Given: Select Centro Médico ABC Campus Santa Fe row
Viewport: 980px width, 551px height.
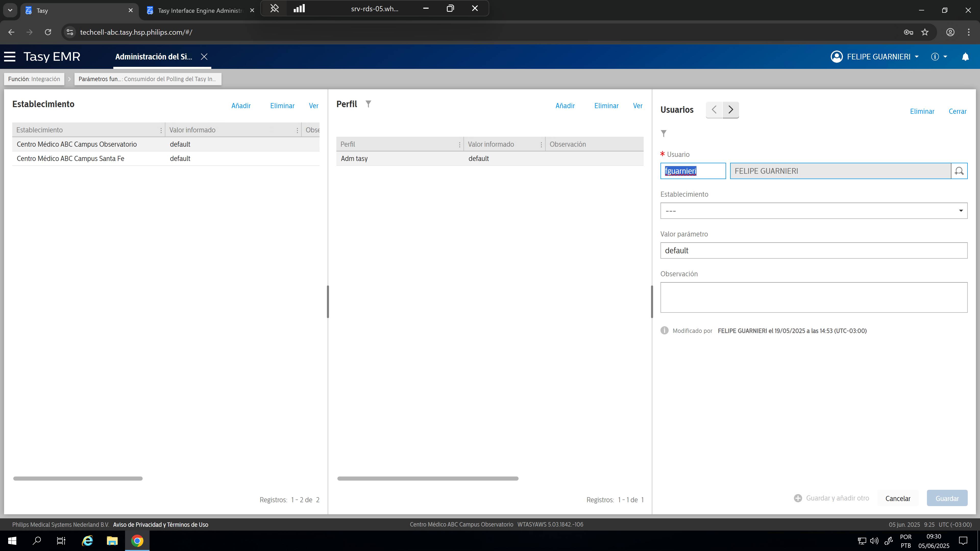Looking at the screenshot, I should coord(165,159).
